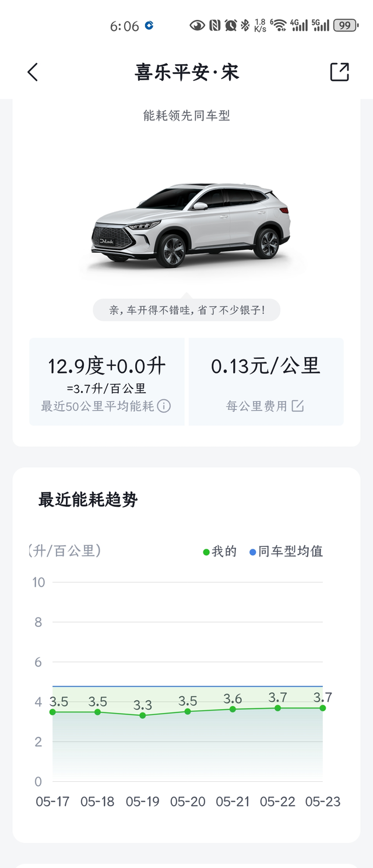Select the 05-17 data point on chart
Image resolution: width=373 pixels, height=868 pixels.
pyautogui.click(x=52, y=712)
